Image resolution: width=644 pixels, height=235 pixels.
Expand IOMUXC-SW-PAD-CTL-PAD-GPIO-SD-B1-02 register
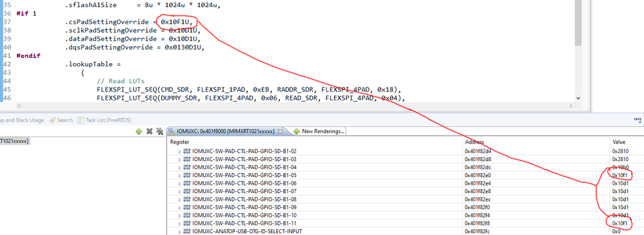click(179, 151)
